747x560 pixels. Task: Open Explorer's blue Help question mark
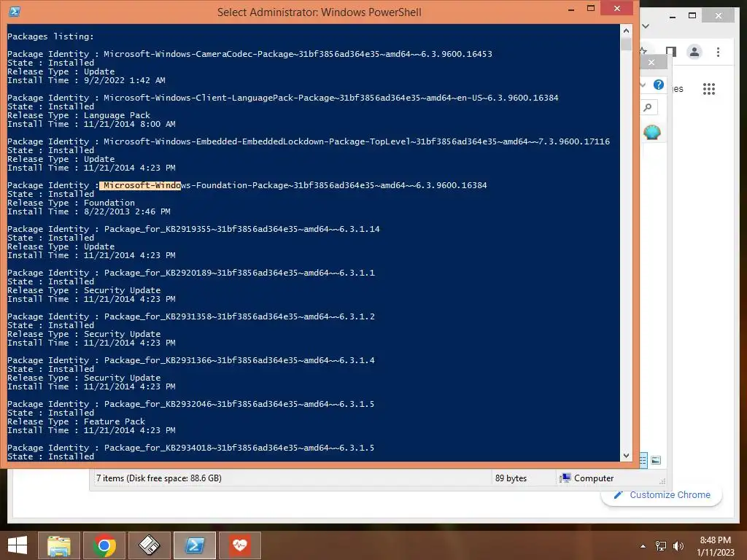click(659, 85)
